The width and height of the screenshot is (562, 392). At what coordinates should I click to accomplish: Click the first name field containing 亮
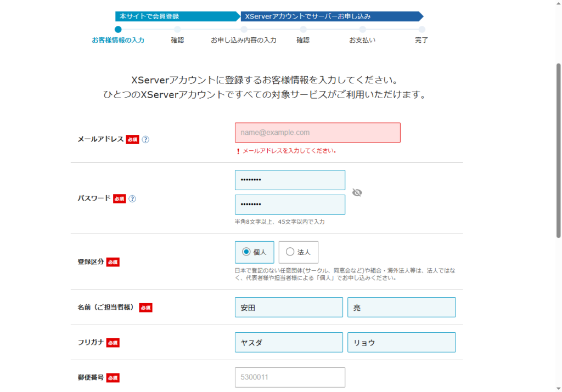[401, 307]
